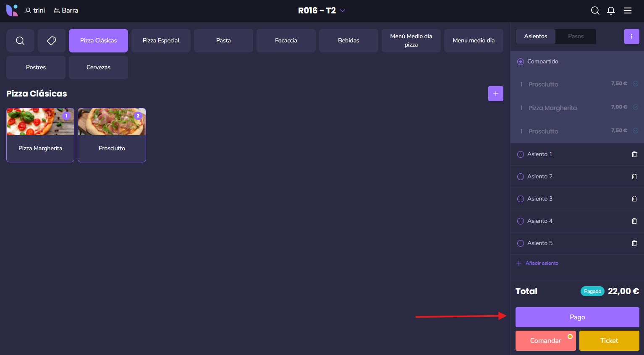Image resolution: width=644 pixels, height=355 pixels.
Task: Delete Asiento 1 with trash icon
Action: 634,154
